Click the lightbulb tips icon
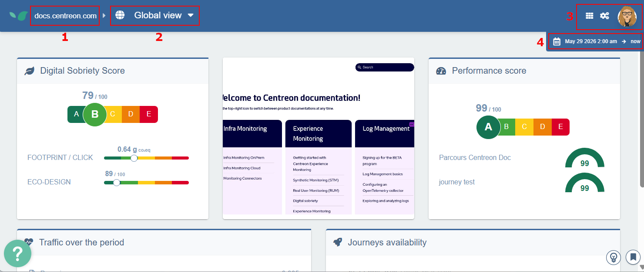Image resolution: width=644 pixels, height=272 pixels. coord(613,257)
